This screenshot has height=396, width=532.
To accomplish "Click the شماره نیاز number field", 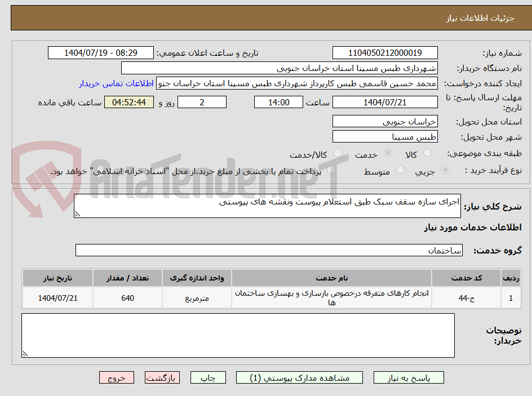I will pyautogui.click(x=385, y=52).
